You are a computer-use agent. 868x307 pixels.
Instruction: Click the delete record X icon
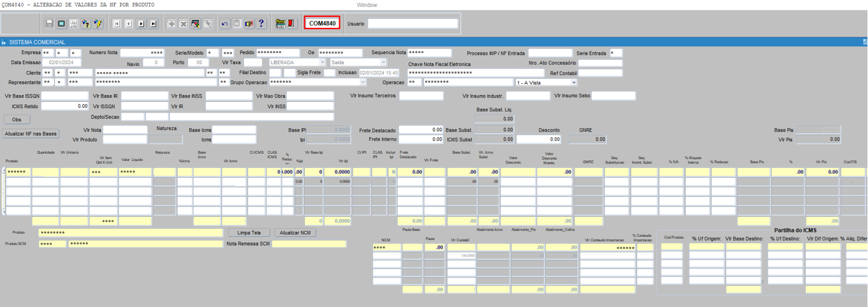[184, 24]
